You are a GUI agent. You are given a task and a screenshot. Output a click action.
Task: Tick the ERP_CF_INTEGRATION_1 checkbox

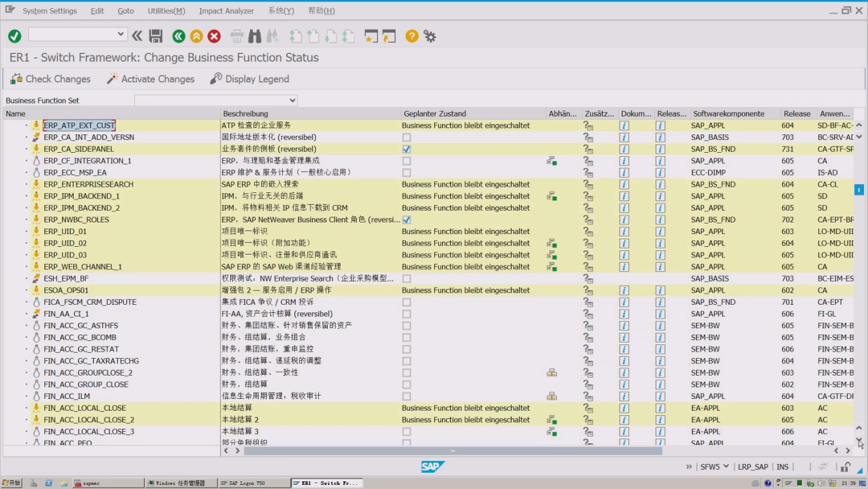click(407, 161)
